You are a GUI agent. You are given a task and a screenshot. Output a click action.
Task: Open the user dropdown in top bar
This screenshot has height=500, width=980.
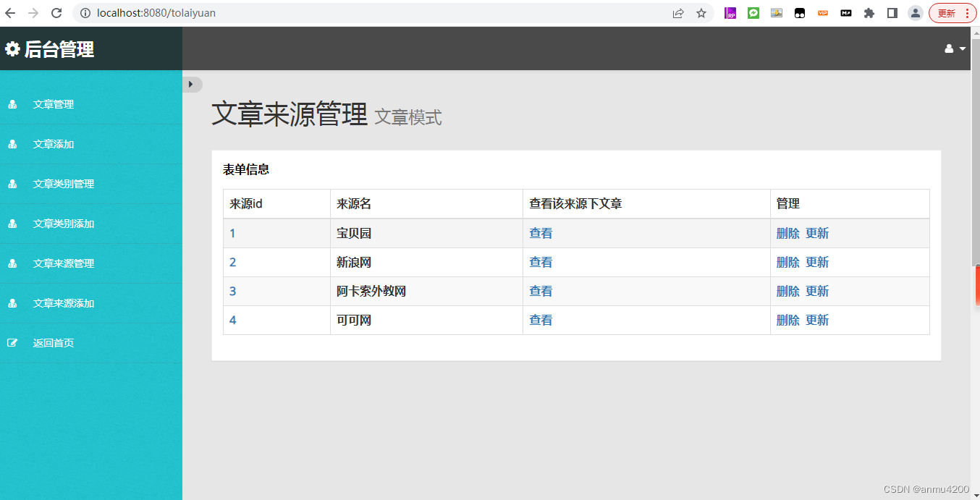pos(955,48)
